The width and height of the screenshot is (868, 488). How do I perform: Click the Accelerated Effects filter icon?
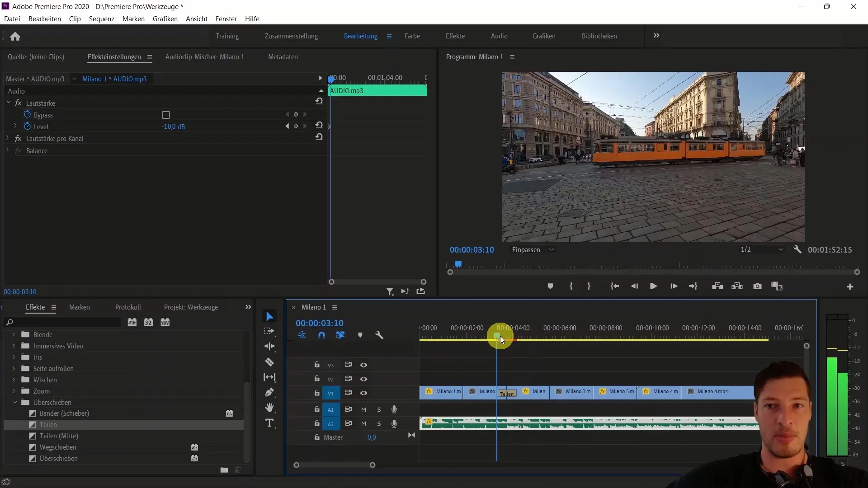tap(132, 322)
